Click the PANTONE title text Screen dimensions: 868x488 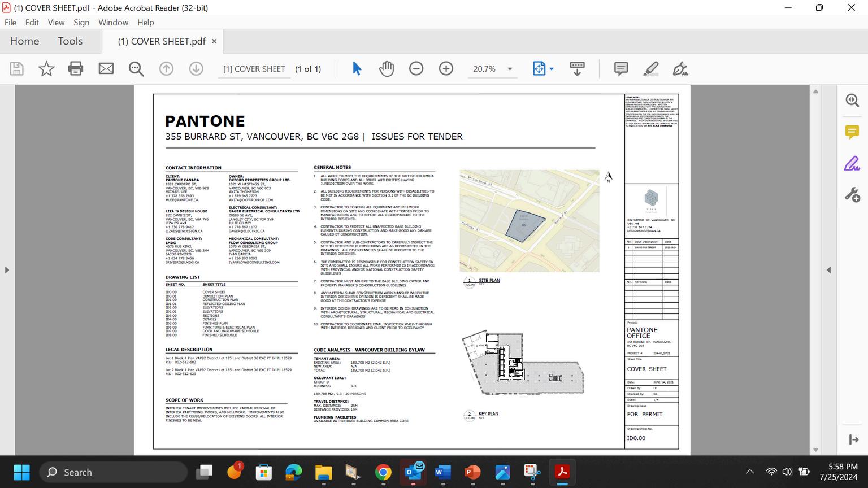205,121
